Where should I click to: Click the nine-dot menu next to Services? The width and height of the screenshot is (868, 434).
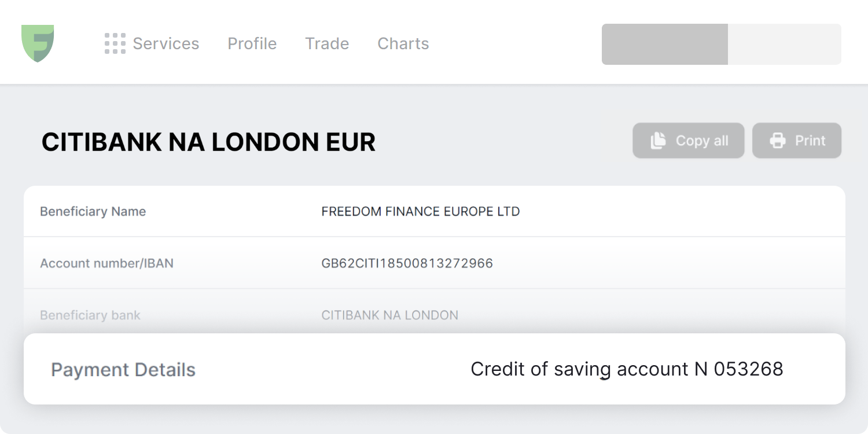pyautogui.click(x=115, y=43)
